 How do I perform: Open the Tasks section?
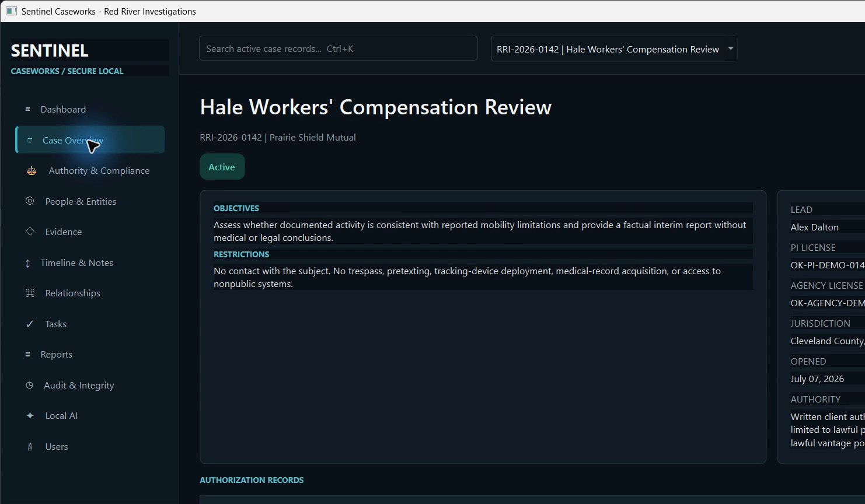point(90,324)
